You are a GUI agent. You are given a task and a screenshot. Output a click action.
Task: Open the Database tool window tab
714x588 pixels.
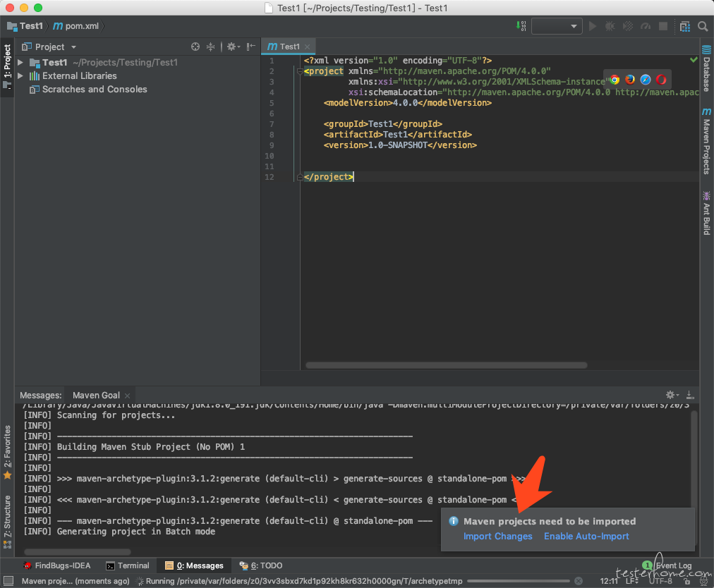[x=706, y=68]
